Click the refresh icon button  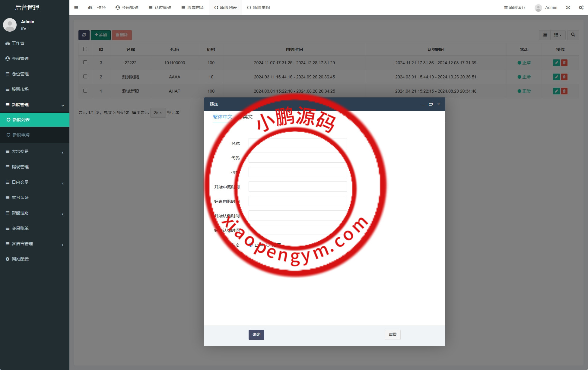[x=84, y=35]
